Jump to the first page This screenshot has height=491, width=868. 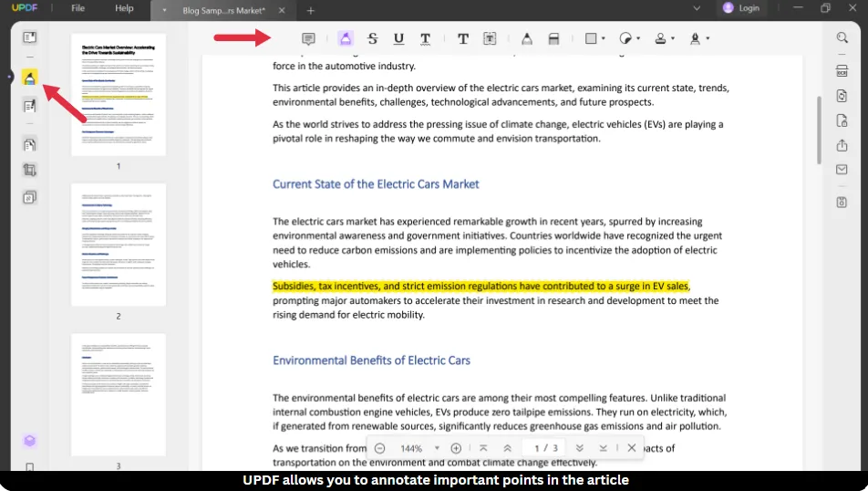(483, 448)
